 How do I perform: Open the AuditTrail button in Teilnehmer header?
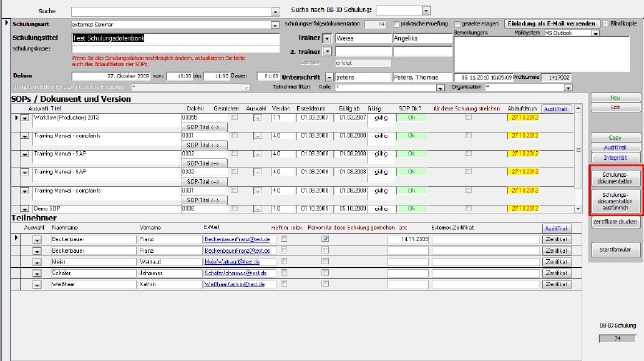coord(557,228)
